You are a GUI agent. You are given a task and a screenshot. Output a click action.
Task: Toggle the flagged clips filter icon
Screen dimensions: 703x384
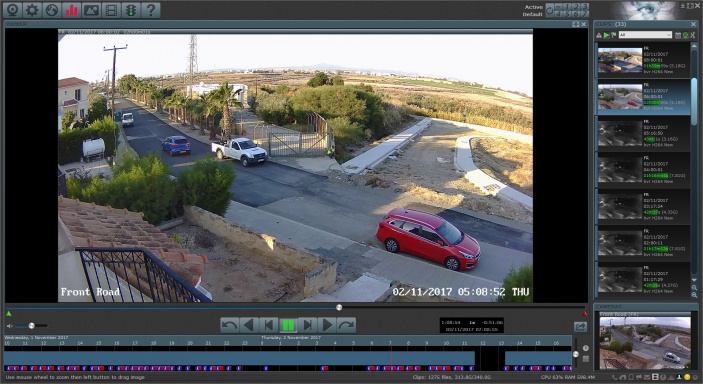(x=613, y=35)
